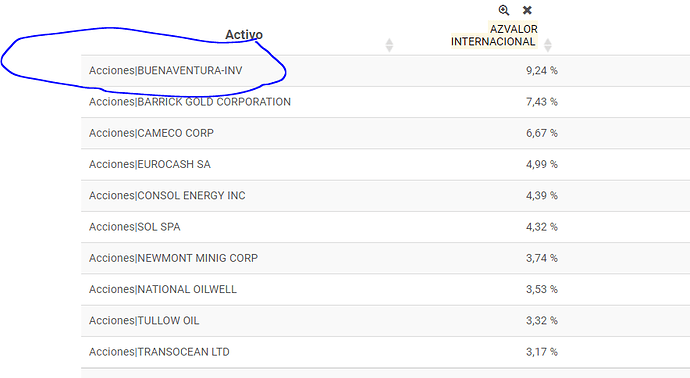Select the Acciones|EUROCASH SA row
The width and height of the screenshot is (690, 378).
(385, 165)
